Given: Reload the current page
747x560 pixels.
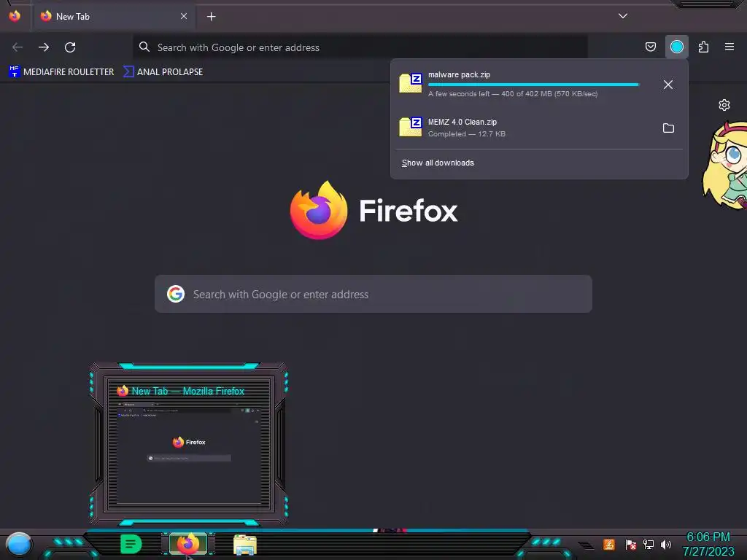Looking at the screenshot, I should tap(70, 47).
